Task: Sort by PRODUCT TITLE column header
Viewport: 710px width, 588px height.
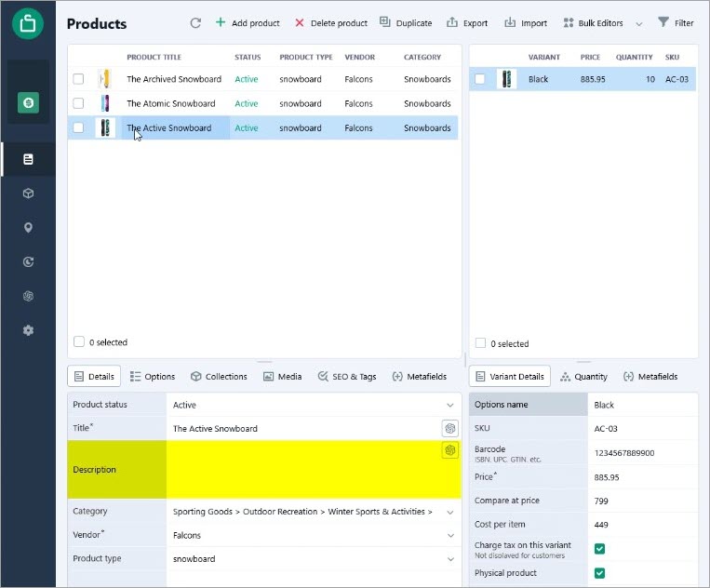Action: pos(154,57)
